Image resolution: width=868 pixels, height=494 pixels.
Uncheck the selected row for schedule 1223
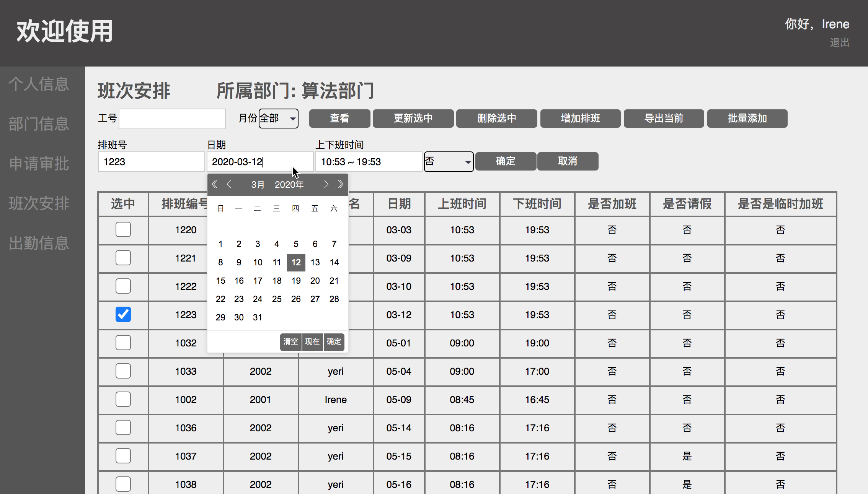123,314
